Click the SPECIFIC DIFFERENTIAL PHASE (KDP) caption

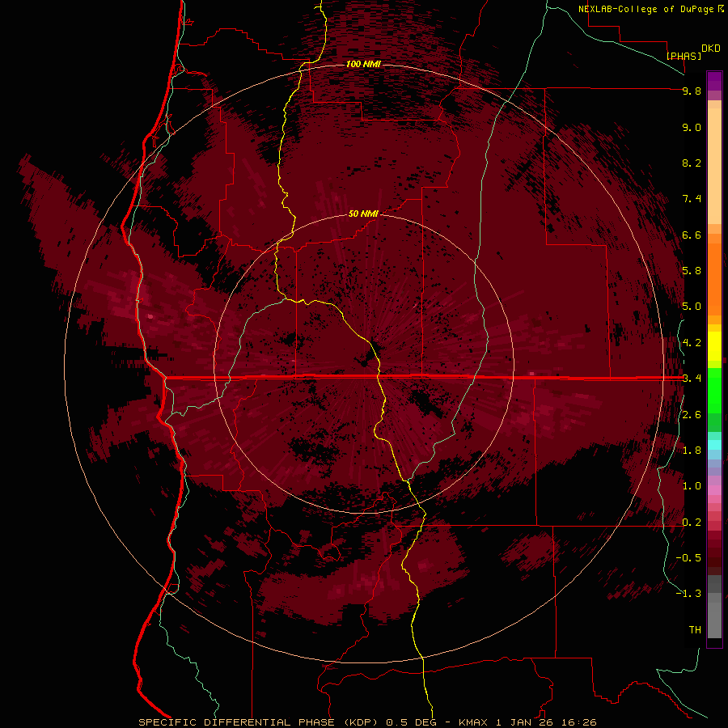259,722
